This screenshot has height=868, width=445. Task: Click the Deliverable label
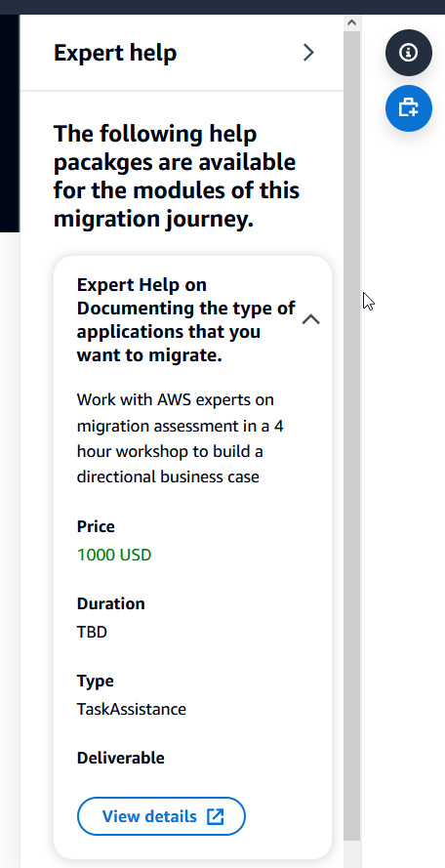click(121, 758)
